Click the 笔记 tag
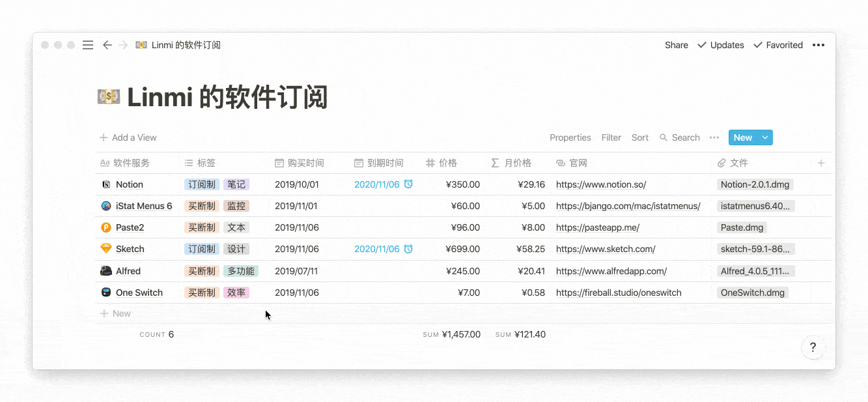Viewport: 868px width, 402px height. 236,184
